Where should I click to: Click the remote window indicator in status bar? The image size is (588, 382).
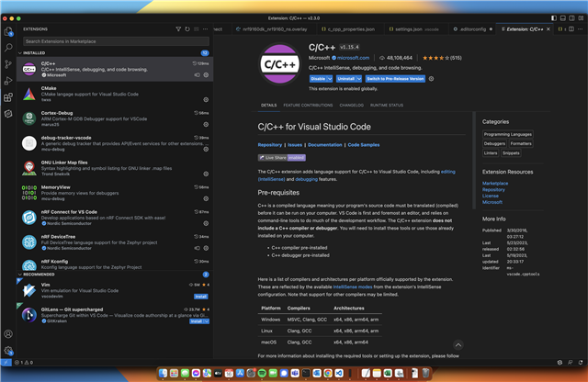pyautogui.click(x=6, y=363)
